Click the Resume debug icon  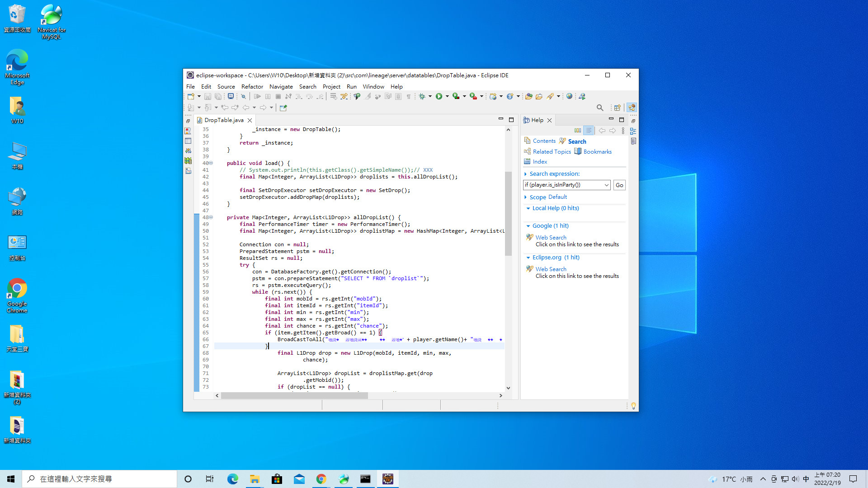pos(257,96)
